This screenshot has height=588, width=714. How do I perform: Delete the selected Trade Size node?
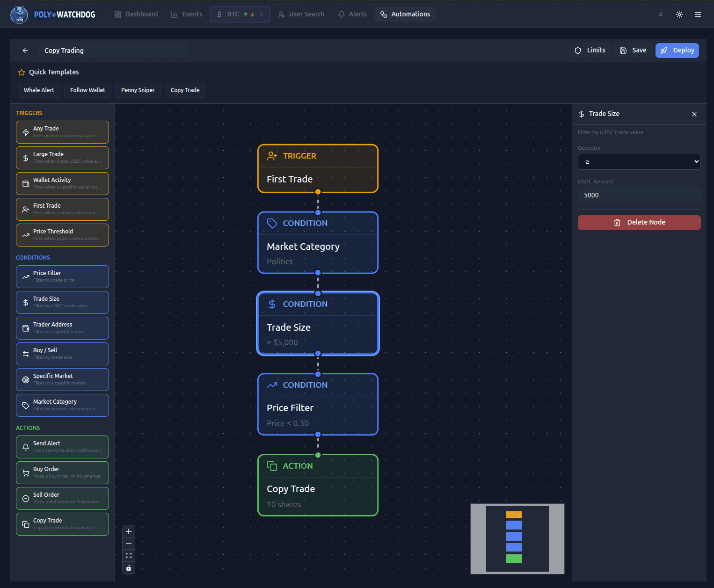[x=639, y=223]
